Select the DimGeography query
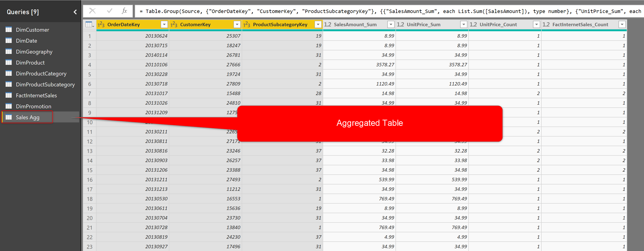 coord(34,52)
